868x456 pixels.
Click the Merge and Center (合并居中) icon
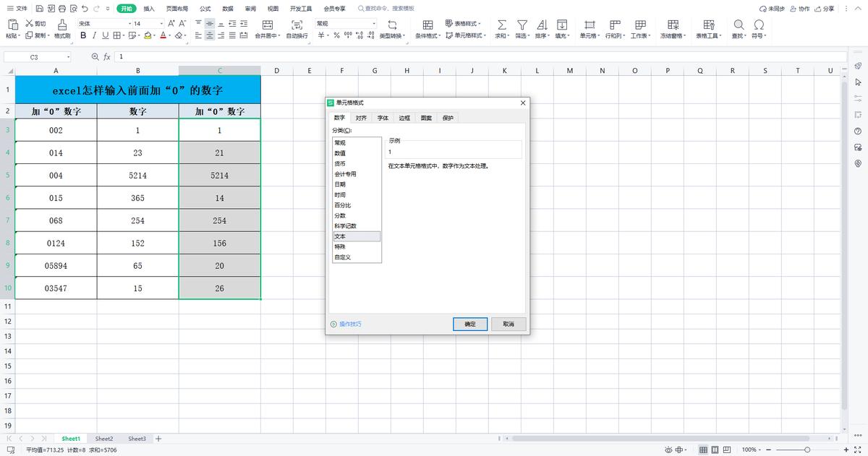click(x=266, y=29)
